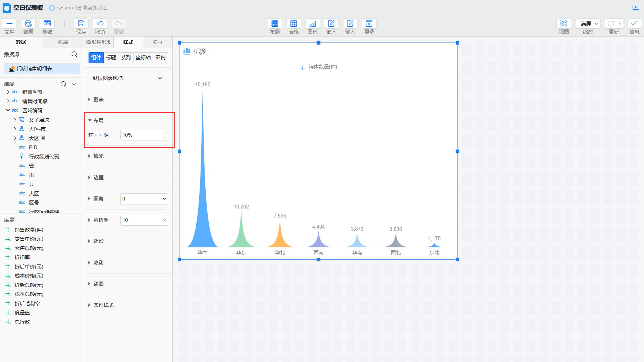Open the 满屏 zoom dropdown
This screenshot has height=362, width=644.
tap(589, 23)
